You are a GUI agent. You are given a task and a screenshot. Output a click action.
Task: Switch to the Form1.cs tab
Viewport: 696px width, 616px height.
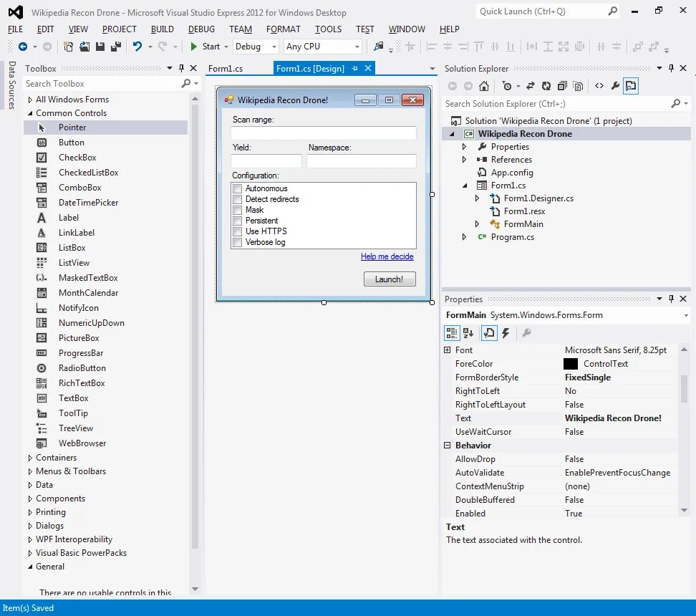click(x=224, y=68)
